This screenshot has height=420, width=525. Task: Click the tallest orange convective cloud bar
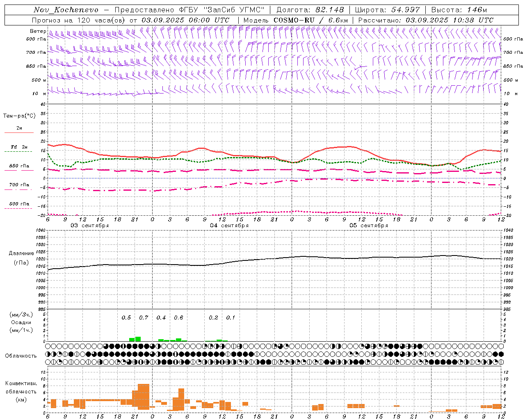coord(144,397)
